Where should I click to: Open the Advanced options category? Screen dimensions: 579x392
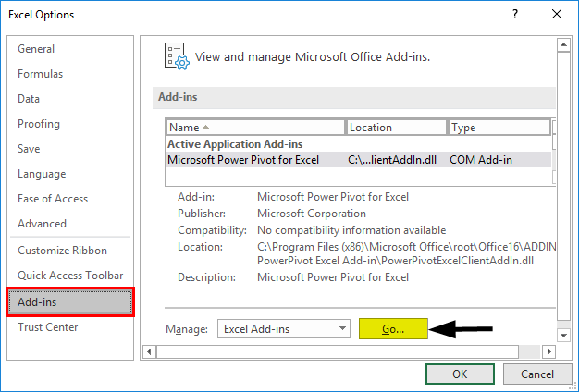pos(70,224)
